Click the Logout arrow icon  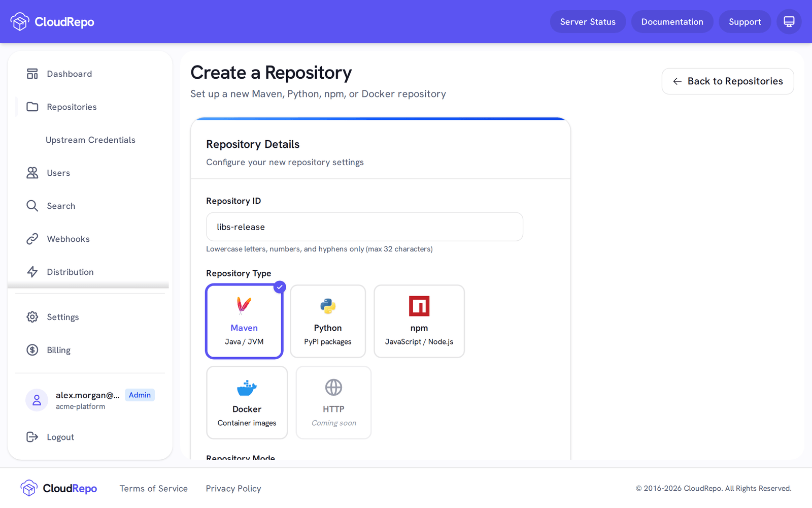pos(32,437)
